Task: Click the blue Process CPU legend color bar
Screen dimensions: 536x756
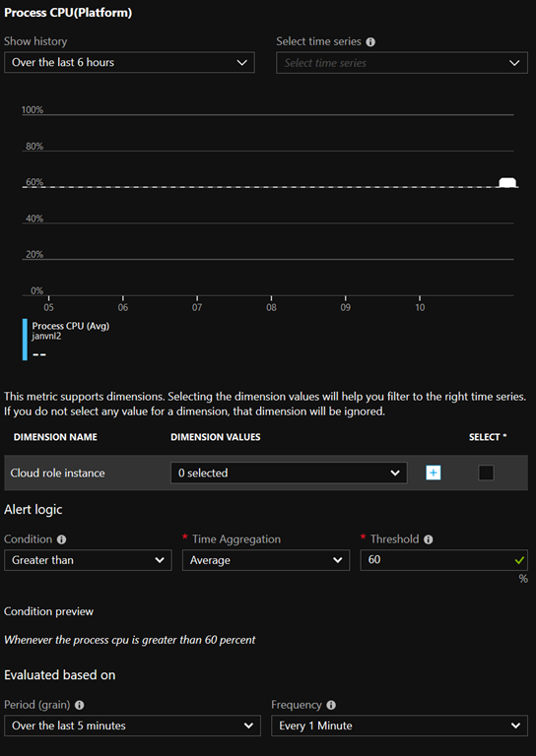Action: pyautogui.click(x=25, y=340)
